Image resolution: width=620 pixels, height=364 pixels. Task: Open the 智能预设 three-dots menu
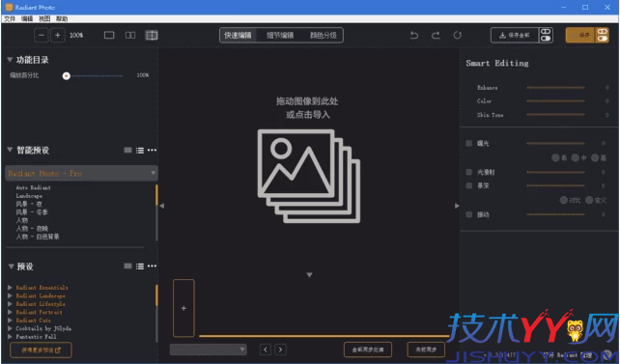[152, 151]
